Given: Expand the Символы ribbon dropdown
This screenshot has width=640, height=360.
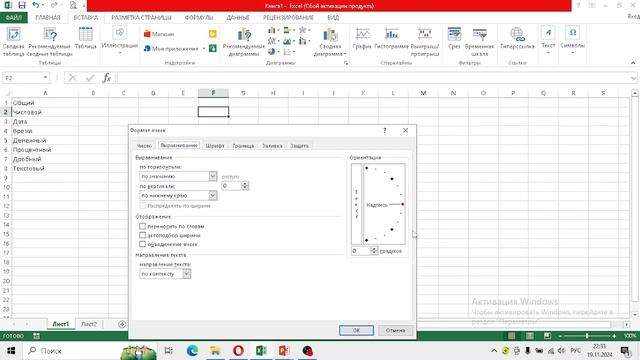Looking at the screenshot, I should pos(572,53).
